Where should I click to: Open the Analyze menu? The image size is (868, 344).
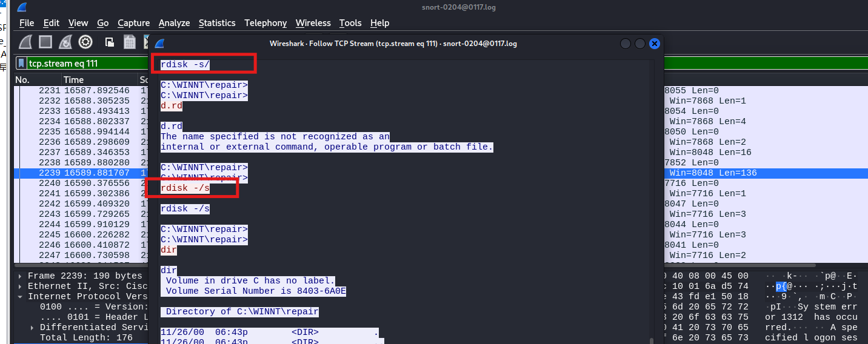(x=175, y=23)
